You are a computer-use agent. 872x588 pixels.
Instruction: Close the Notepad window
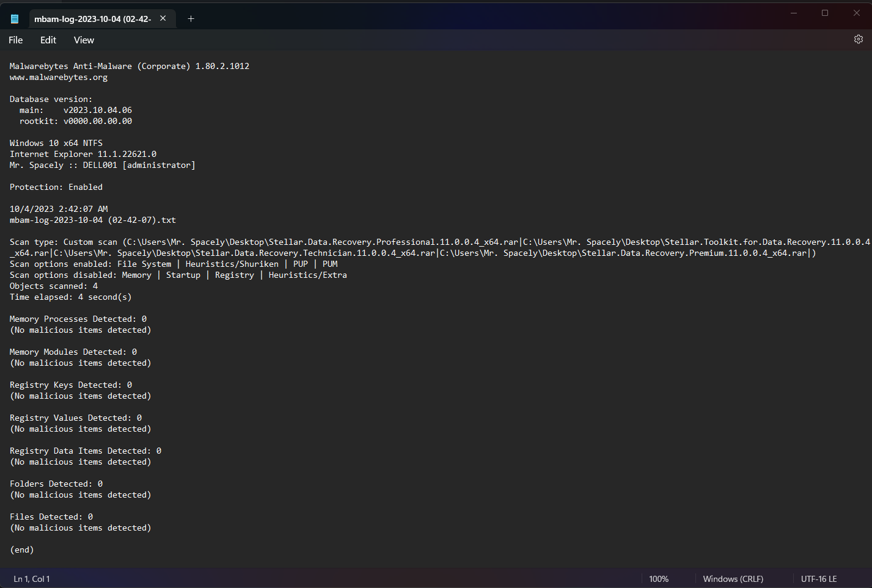pyautogui.click(x=856, y=13)
